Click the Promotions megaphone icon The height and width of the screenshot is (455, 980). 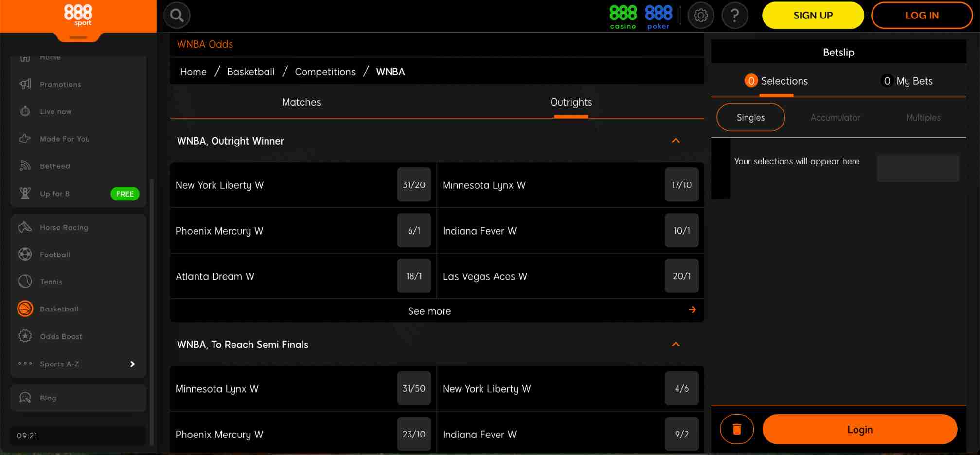[25, 84]
